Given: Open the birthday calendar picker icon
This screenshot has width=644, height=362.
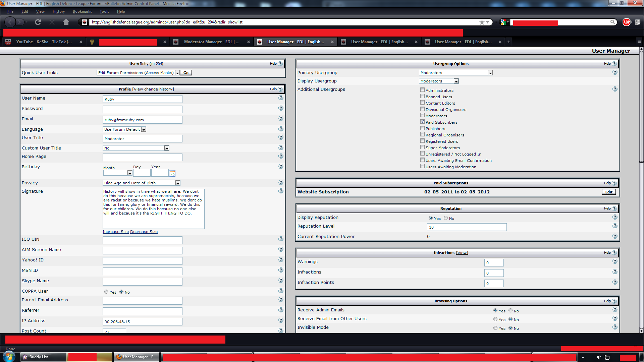Looking at the screenshot, I should point(172,173).
